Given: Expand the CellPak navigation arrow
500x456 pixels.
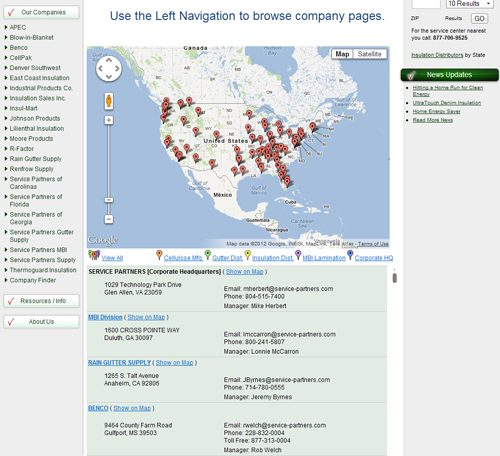Looking at the screenshot, I should point(6,58).
